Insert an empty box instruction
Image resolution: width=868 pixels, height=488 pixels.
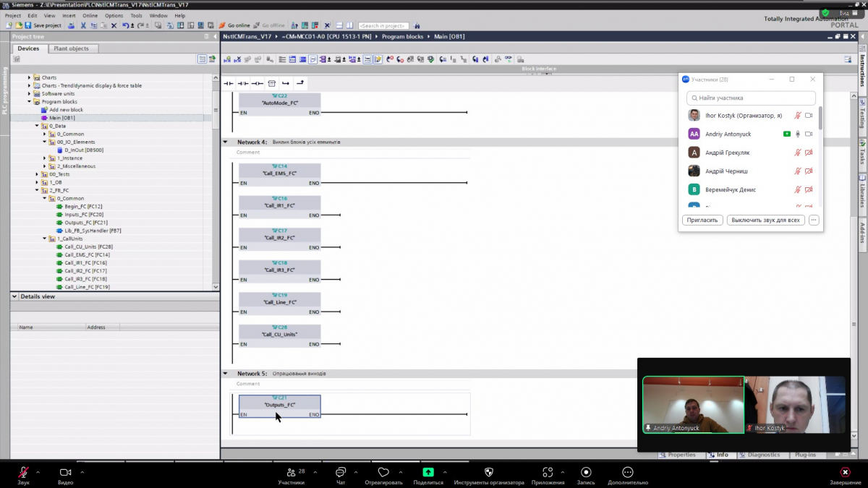tap(271, 83)
